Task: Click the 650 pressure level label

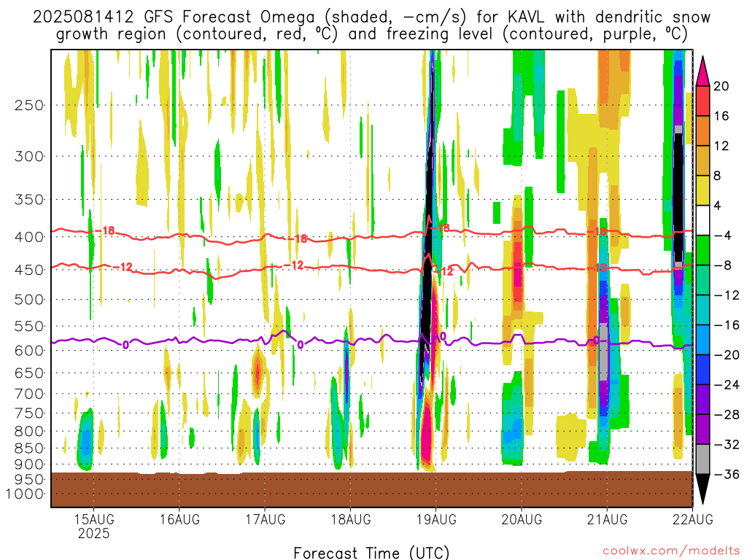Action: coord(29,373)
